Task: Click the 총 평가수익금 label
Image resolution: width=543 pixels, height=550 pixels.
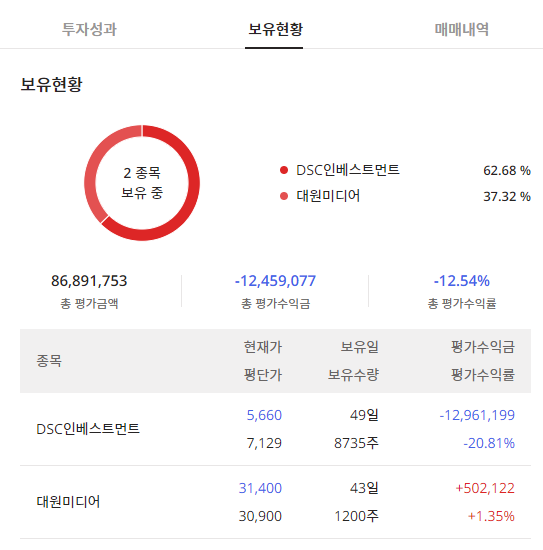Action: pyautogui.click(x=275, y=303)
